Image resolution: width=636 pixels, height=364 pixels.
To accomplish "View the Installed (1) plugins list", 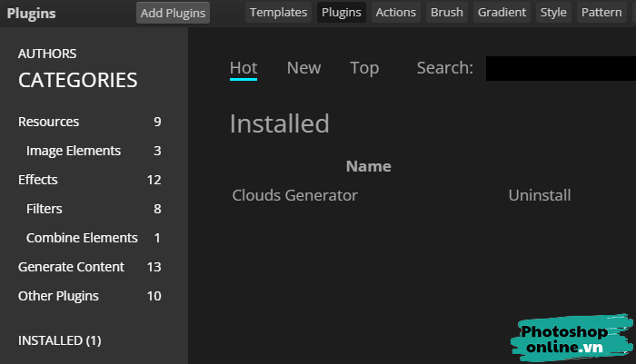I will [x=60, y=340].
